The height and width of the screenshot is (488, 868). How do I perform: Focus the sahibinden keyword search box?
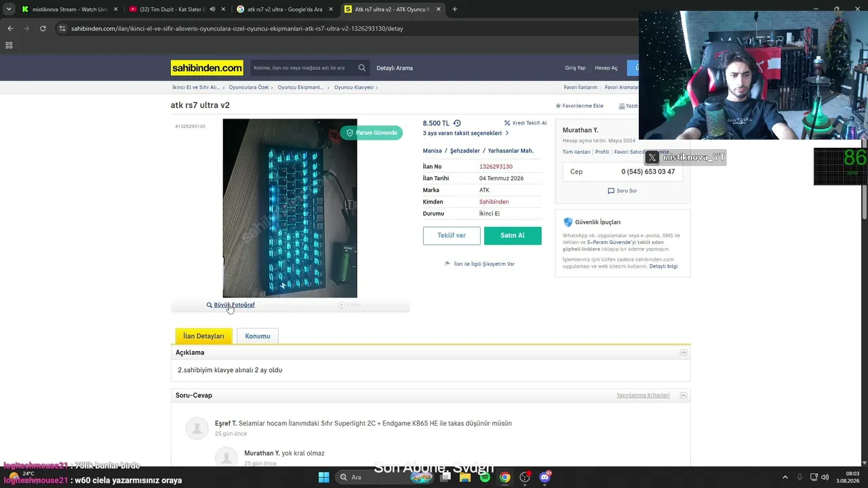pyautogui.click(x=303, y=68)
